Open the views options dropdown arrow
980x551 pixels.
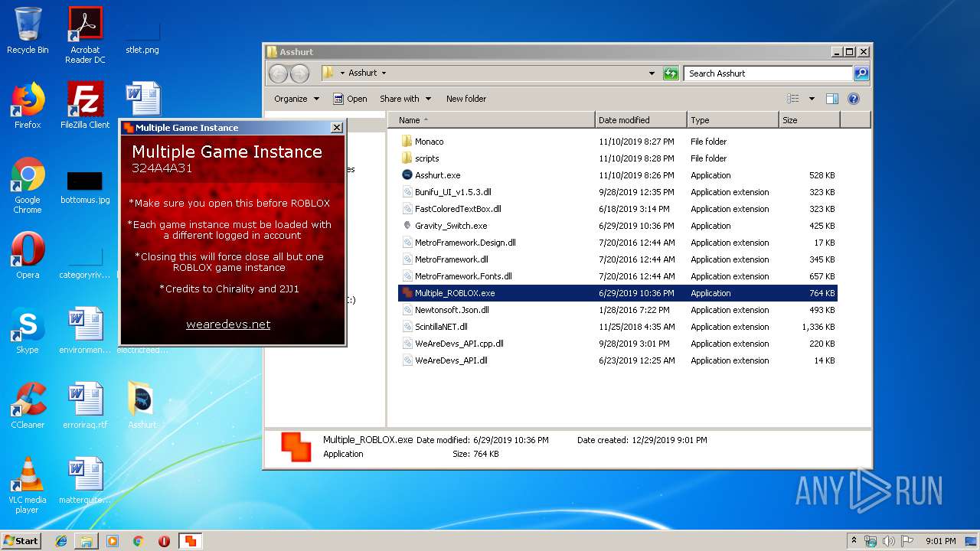[812, 99]
